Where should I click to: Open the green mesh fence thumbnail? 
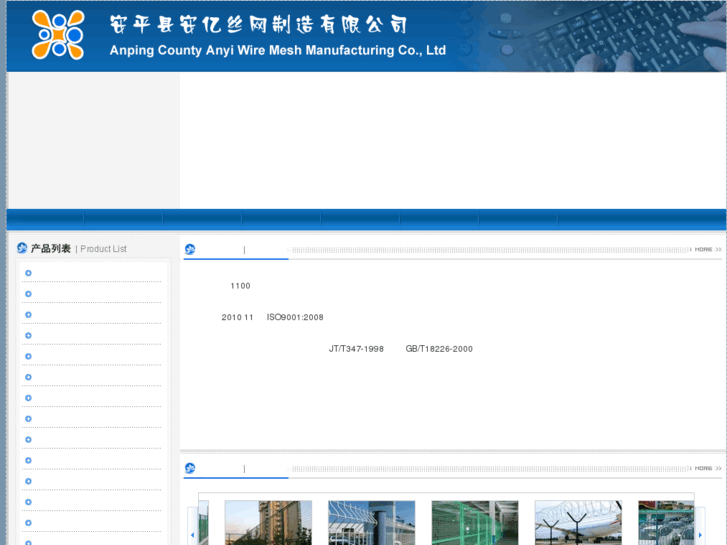[x=474, y=523]
